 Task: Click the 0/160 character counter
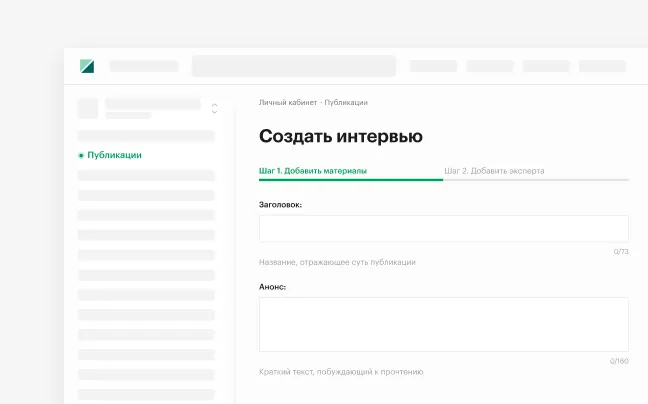(619, 361)
